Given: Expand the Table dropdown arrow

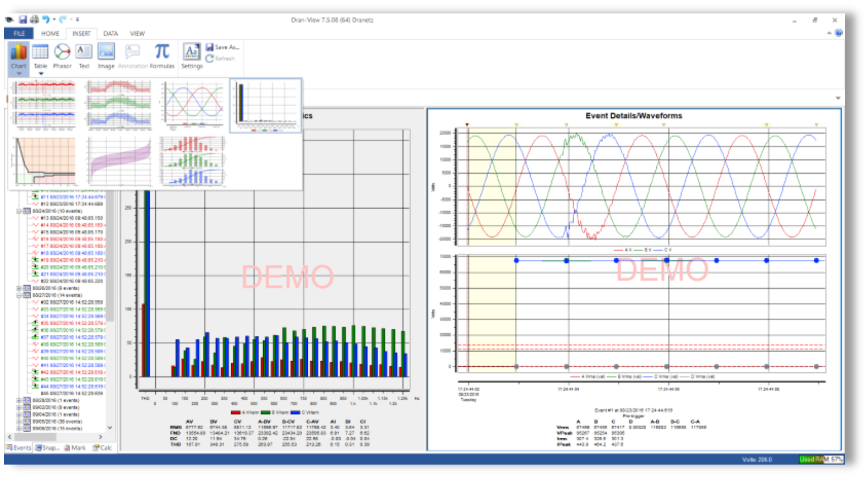Looking at the screenshot, I should point(40,73).
